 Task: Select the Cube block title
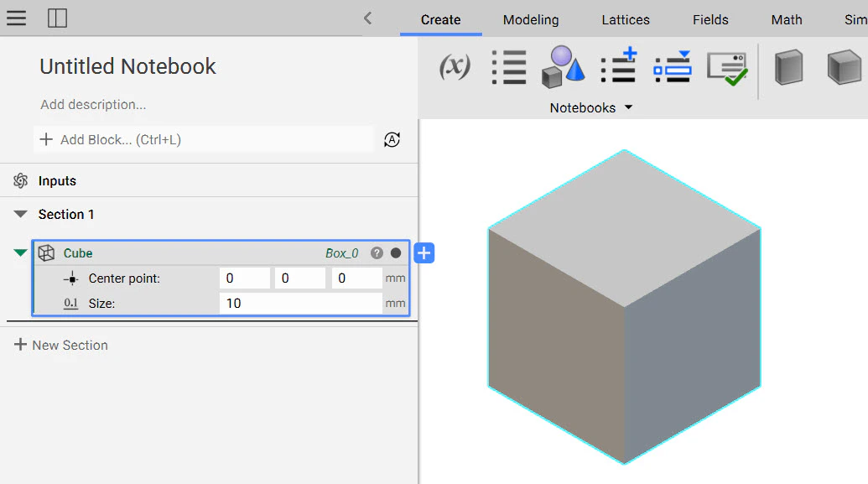pyautogui.click(x=78, y=253)
